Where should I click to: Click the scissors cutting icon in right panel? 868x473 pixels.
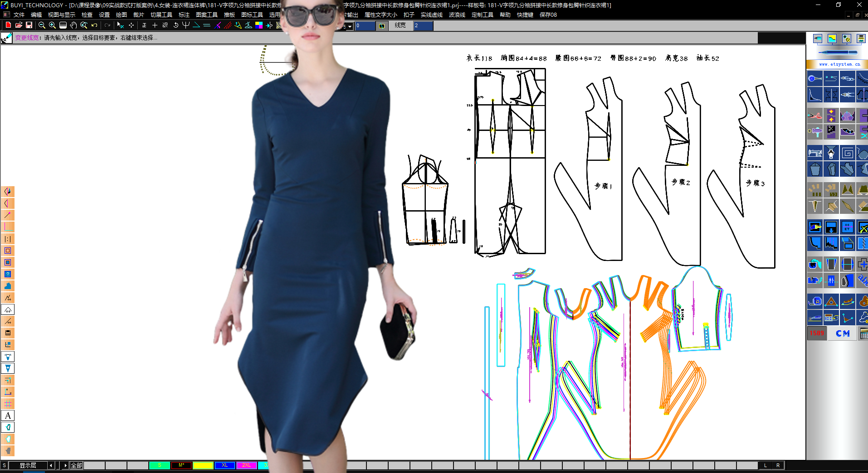tap(815, 115)
